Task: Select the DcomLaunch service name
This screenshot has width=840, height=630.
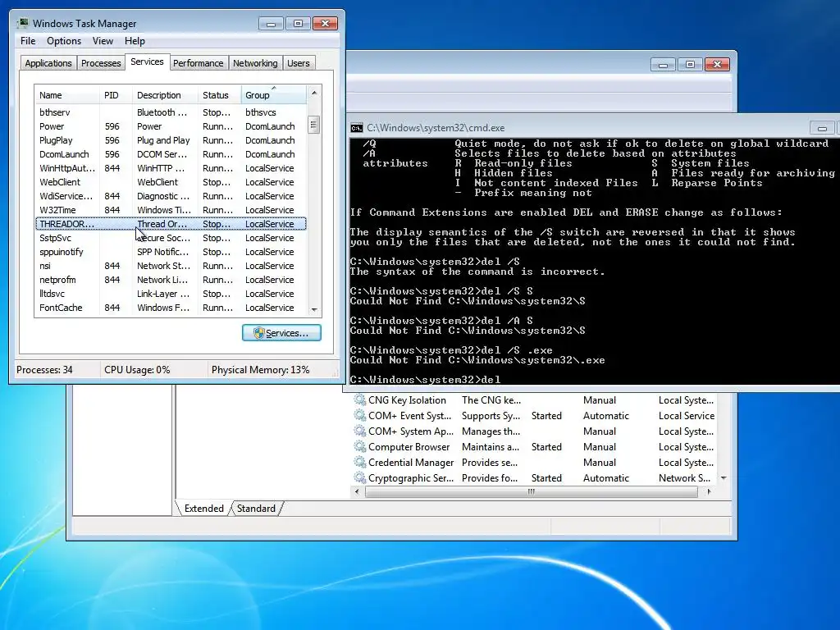Action: click(64, 154)
